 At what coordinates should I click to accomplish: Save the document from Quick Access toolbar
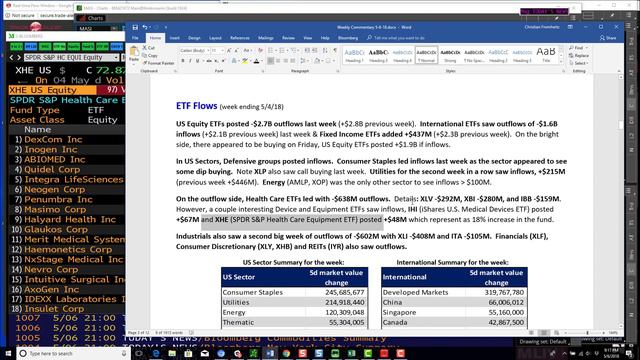(x=135, y=27)
